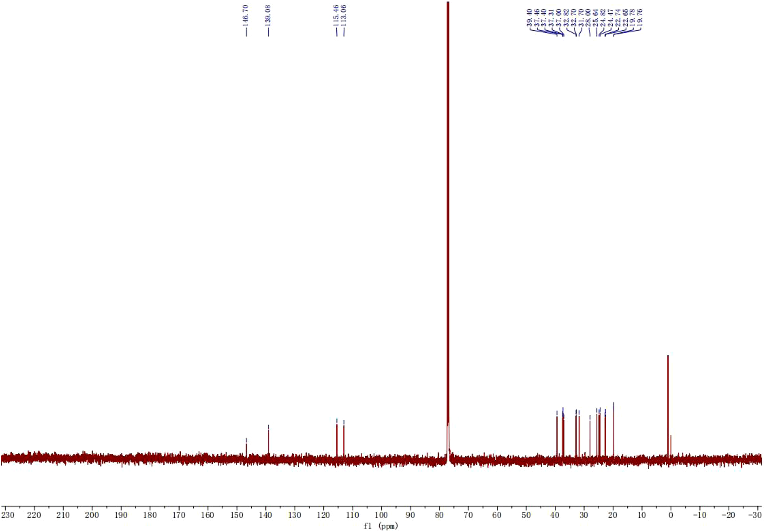Image resolution: width=765 pixels, height=532 pixels.
Task: Click the spectrum peak at 139.08 ppm
Action: [269, 440]
